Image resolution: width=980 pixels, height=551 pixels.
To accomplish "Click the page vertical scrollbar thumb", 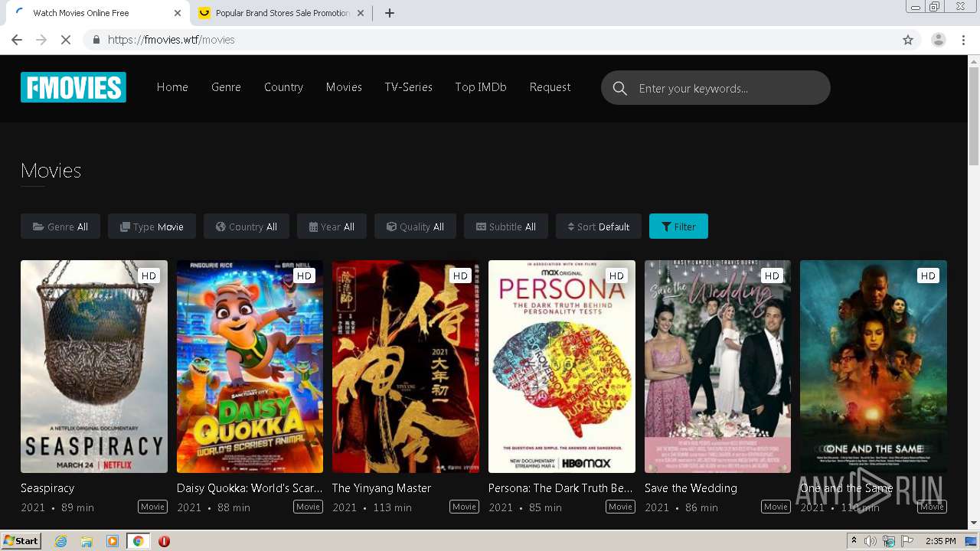I will tap(974, 116).
